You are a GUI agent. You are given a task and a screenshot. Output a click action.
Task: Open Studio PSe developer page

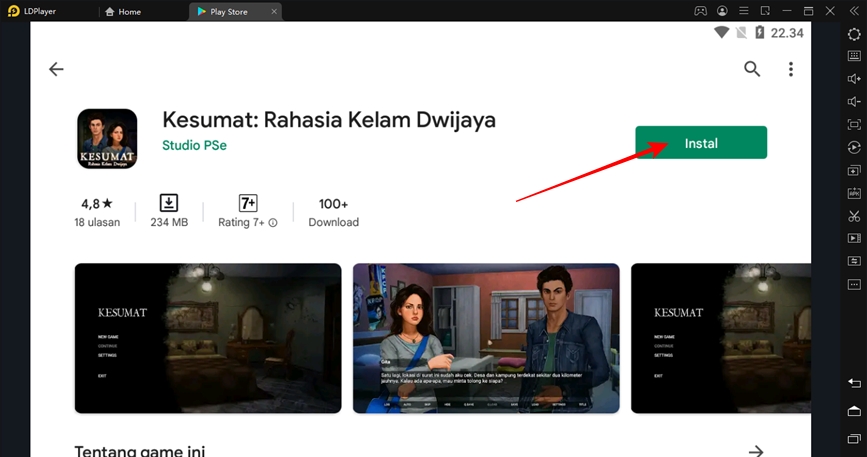194,145
